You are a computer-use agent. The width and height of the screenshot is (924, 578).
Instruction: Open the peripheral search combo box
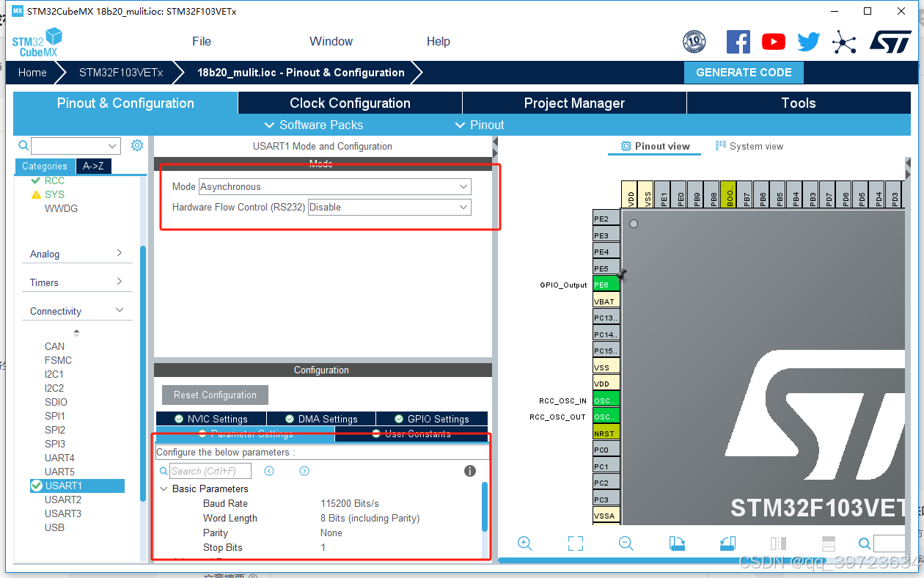tap(76, 146)
